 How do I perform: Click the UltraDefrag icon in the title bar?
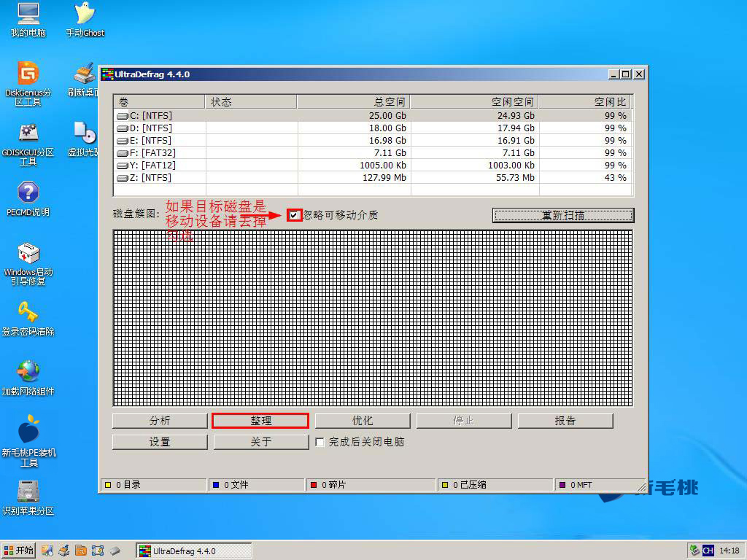(x=107, y=74)
